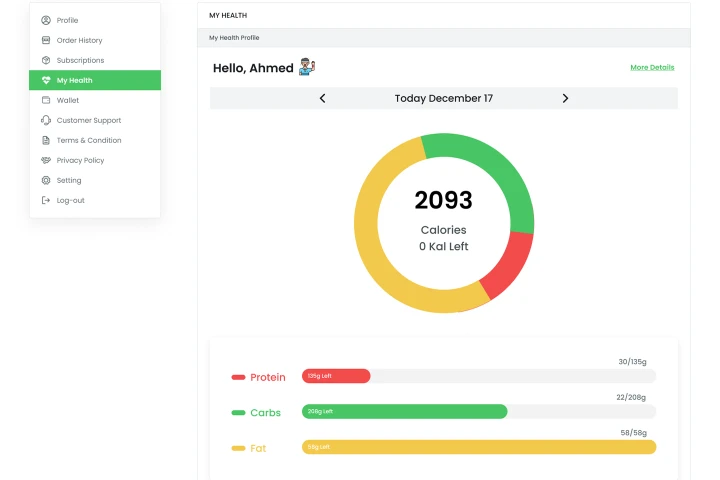Click the Subscriptions icon in sidebar
Viewport: 720px width, 480px height.
[x=46, y=60]
